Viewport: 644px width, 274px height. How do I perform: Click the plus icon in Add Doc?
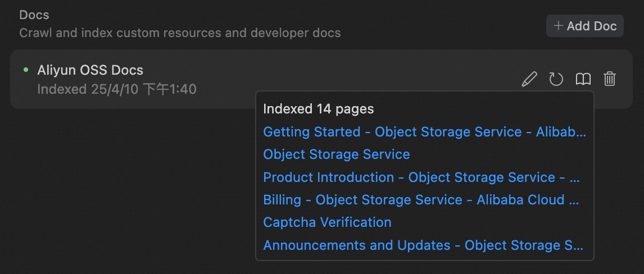(558, 26)
